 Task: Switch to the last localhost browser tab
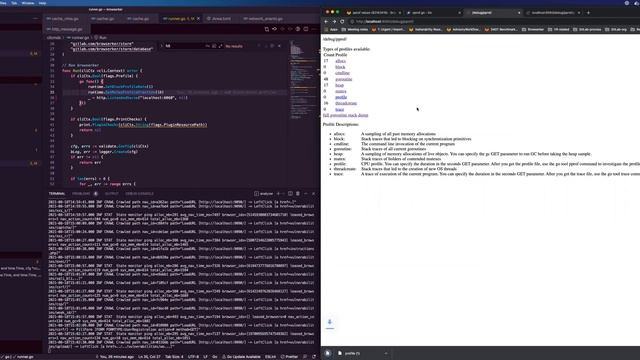(x=553, y=13)
